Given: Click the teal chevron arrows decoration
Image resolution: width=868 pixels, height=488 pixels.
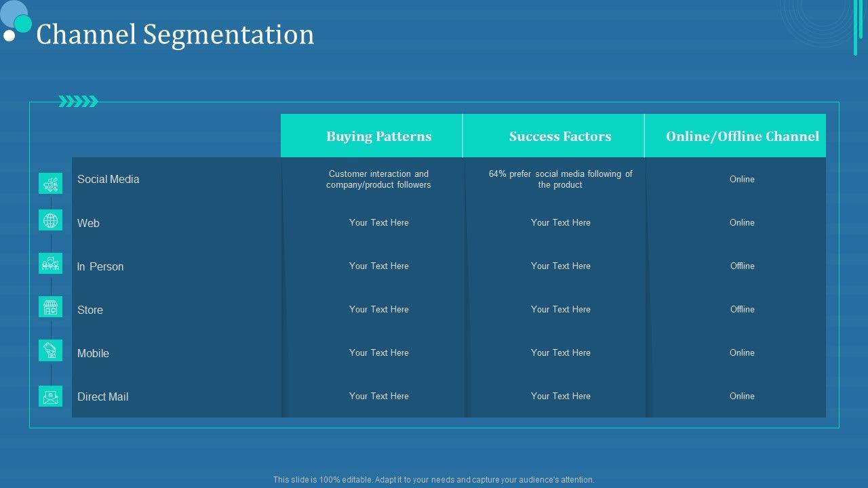Looking at the screenshot, I should 78,102.
